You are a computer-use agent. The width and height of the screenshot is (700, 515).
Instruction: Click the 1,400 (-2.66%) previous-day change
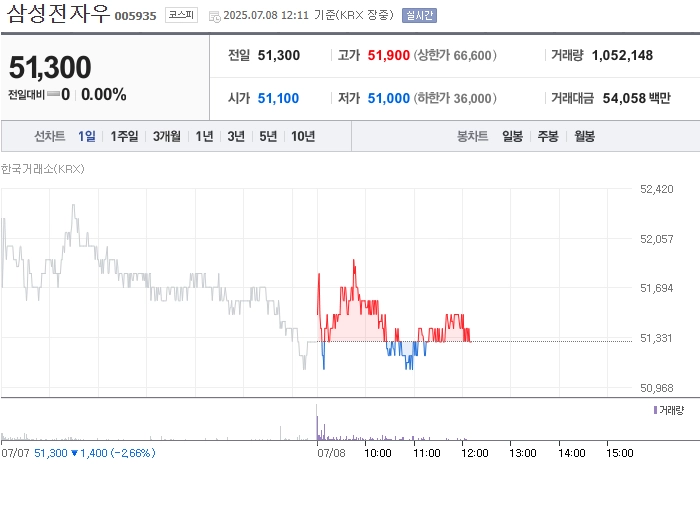point(118,453)
